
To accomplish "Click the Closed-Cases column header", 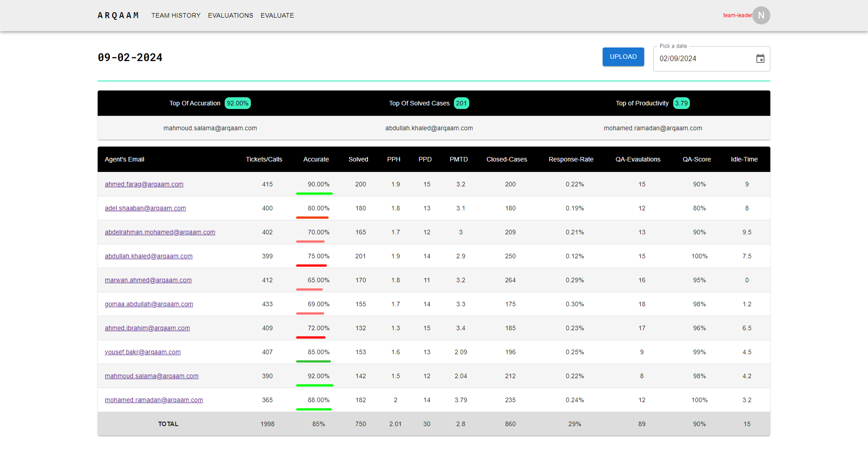I will 507,159.
